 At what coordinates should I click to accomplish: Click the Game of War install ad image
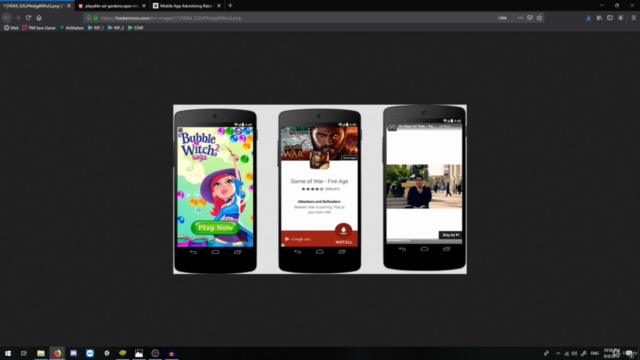pos(319,143)
